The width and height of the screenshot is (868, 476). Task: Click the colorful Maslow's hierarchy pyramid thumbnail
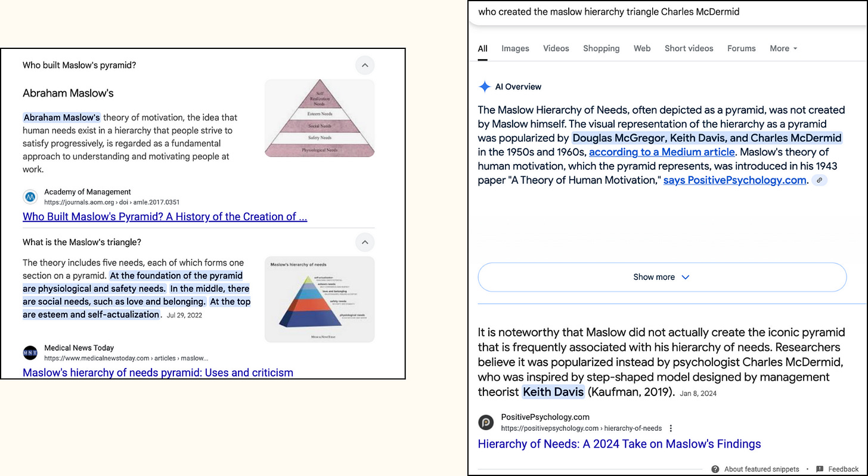[x=320, y=299]
